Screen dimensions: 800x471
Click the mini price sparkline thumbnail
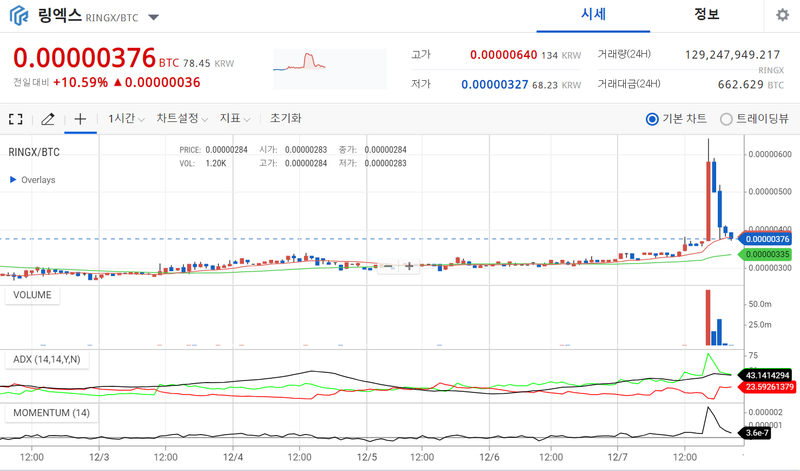tap(330, 69)
